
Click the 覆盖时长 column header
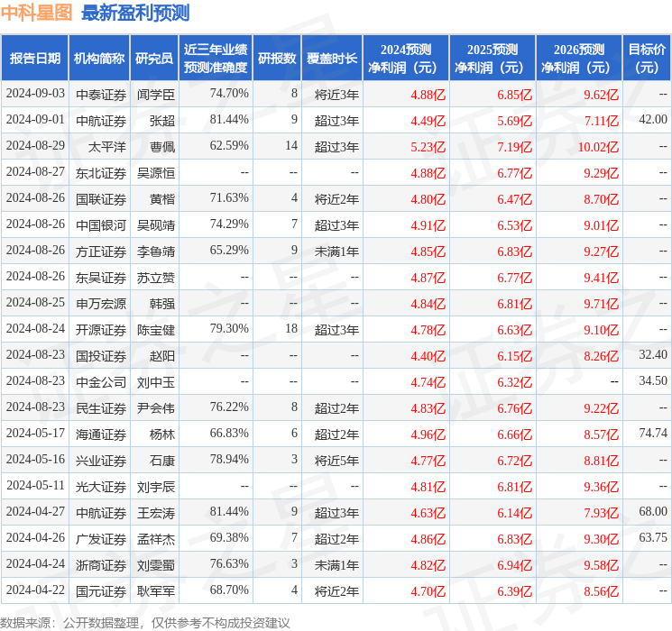click(x=332, y=59)
